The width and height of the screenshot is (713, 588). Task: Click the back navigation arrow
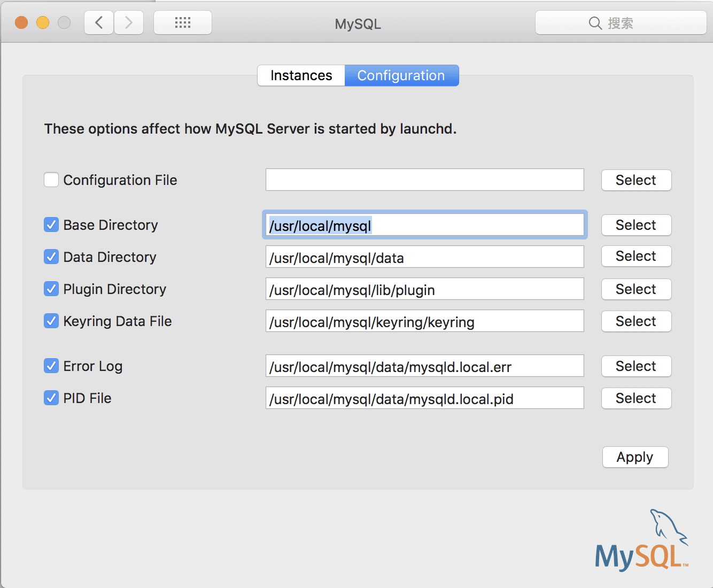click(x=99, y=23)
